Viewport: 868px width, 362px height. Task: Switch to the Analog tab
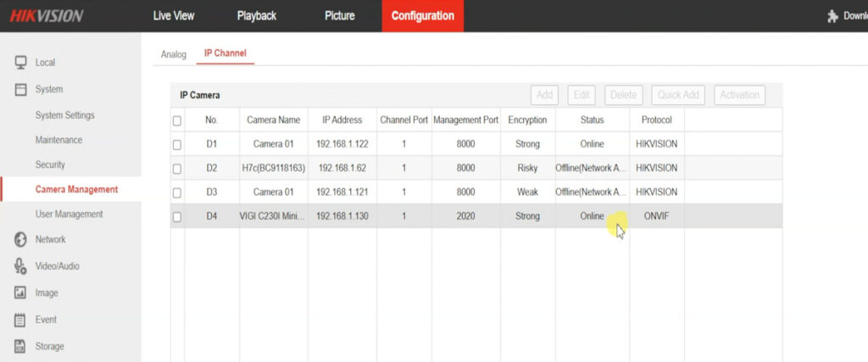point(174,54)
